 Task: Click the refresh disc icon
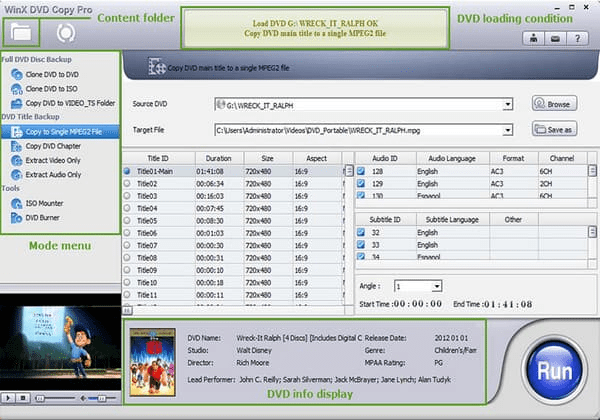(65, 32)
